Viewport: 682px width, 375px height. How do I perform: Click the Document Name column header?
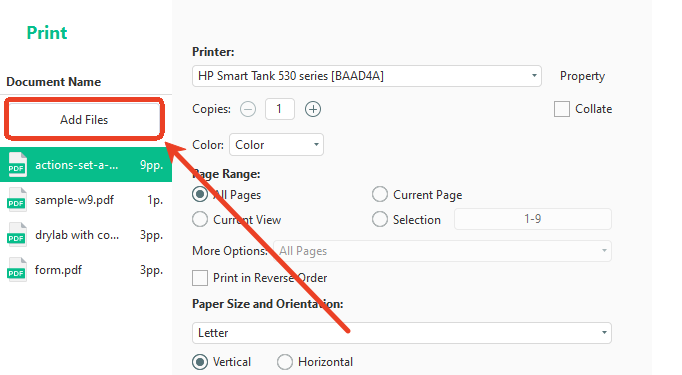53,82
